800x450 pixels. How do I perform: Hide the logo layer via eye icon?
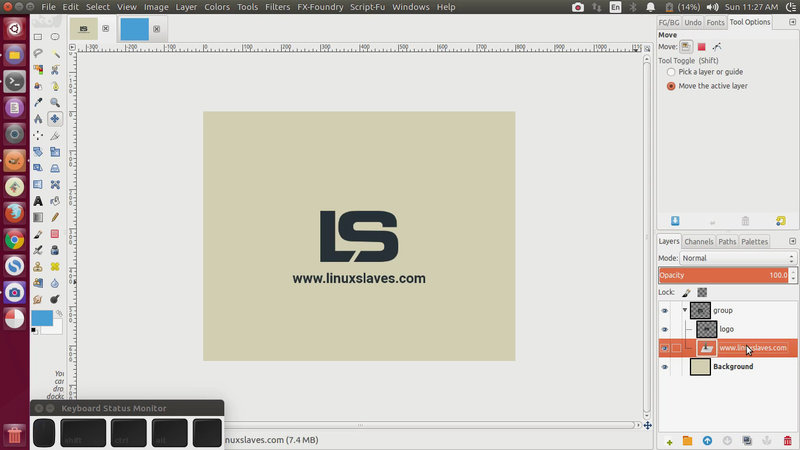664,330
